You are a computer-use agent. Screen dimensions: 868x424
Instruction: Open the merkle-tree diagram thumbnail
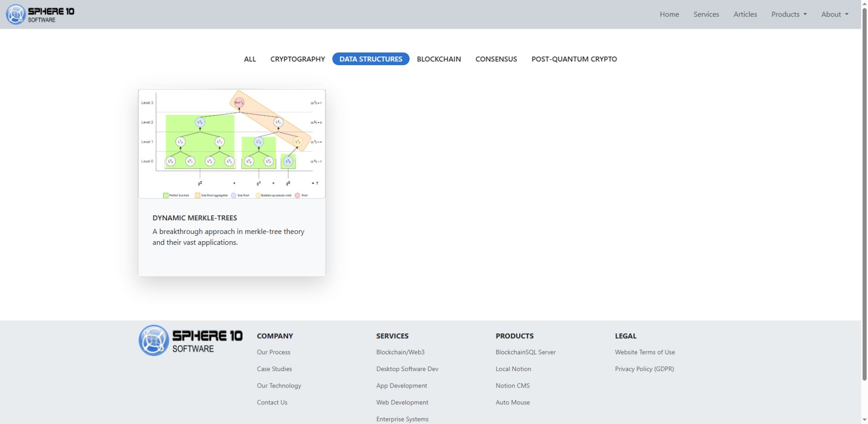(x=232, y=144)
